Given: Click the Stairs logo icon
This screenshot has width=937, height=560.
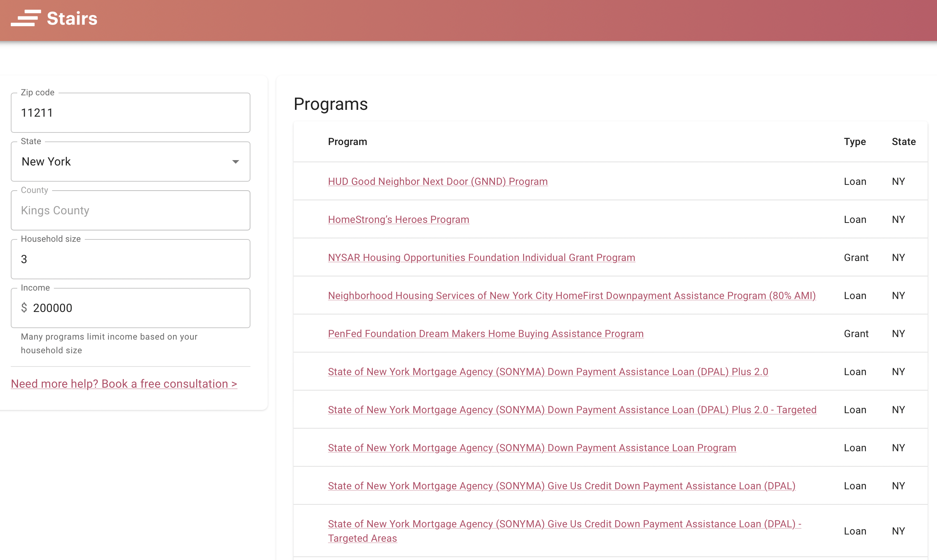Looking at the screenshot, I should (26, 18).
